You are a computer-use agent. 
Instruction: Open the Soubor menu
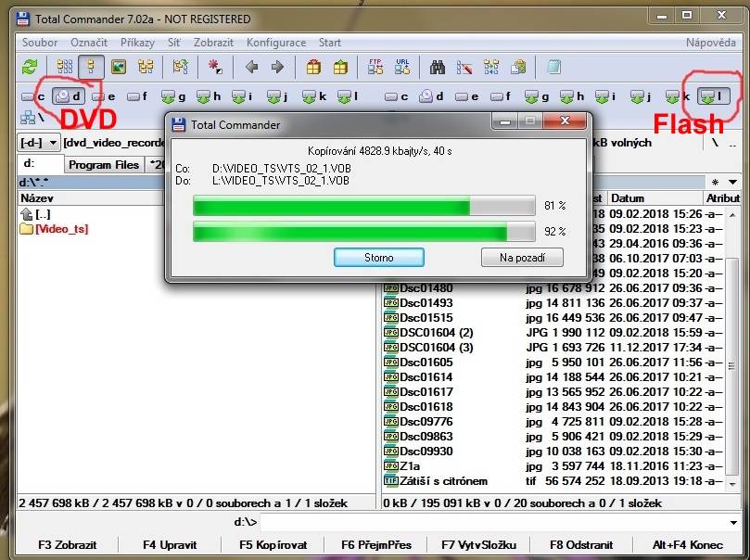(40, 43)
